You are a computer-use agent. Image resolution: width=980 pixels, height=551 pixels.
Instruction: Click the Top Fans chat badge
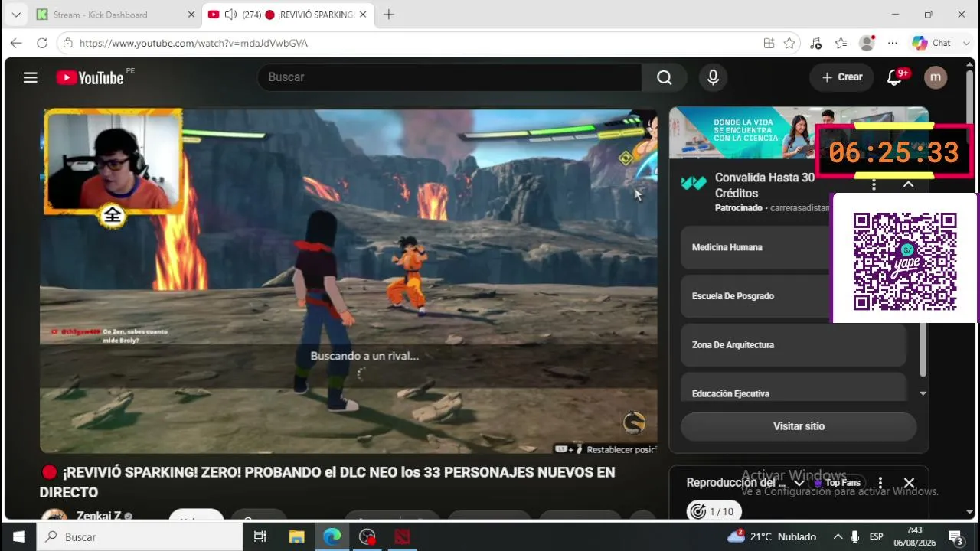[x=837, y=483]
